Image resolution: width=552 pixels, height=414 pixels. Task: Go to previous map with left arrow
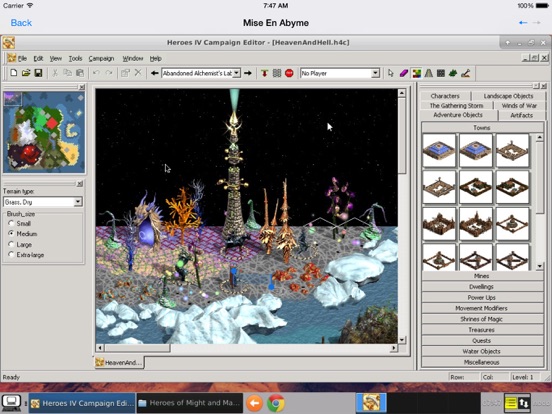(x=155, y=73)
